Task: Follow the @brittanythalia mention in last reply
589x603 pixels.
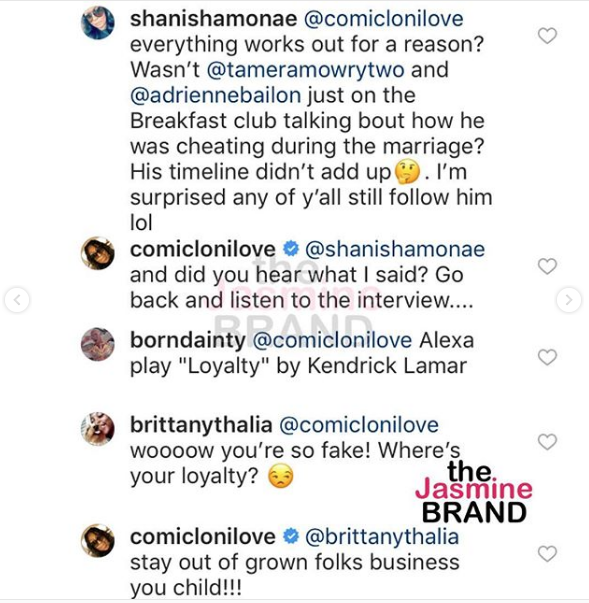Action: pos(382,537)
